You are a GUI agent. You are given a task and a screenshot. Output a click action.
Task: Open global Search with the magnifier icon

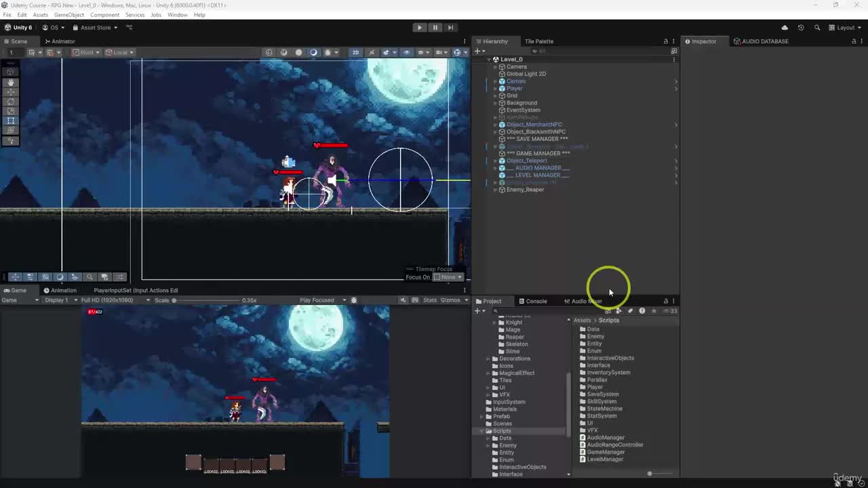coord(817,28)
